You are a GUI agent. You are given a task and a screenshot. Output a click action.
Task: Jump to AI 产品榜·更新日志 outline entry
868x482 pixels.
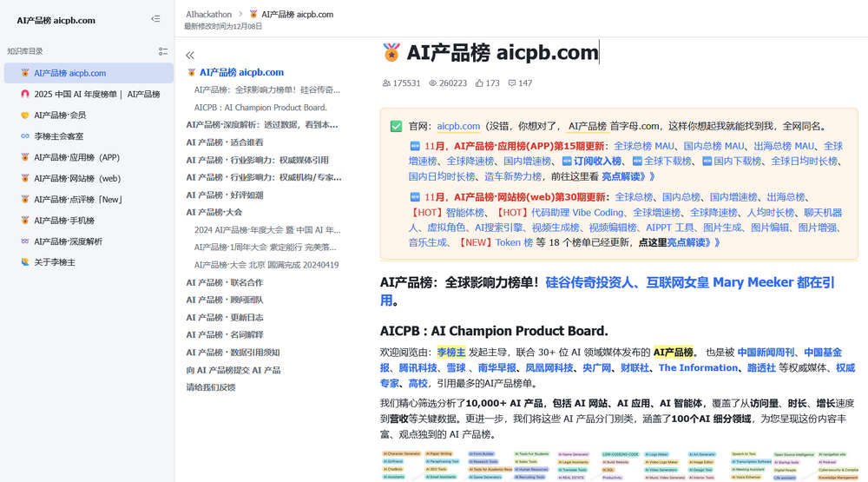coord(225,318)
